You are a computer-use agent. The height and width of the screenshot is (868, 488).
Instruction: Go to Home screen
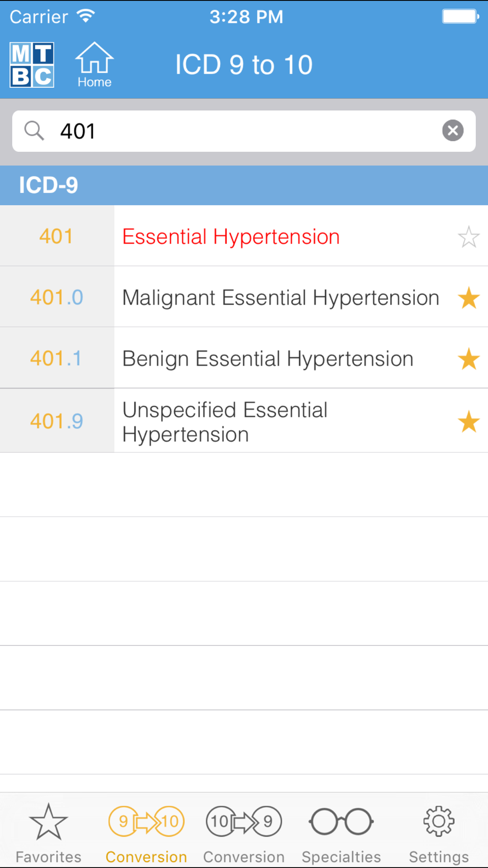(x=94, y=65)
